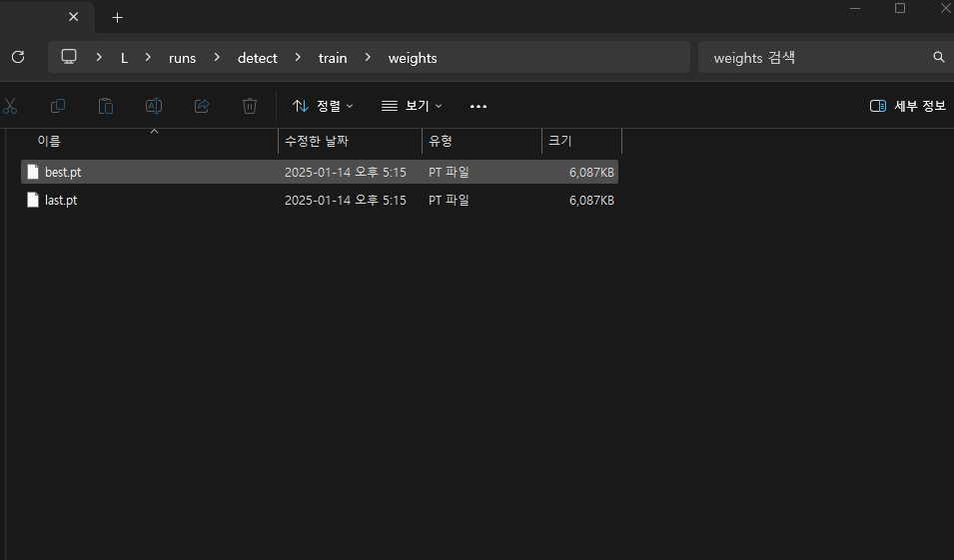Image resolution: width=954 pixels, height=560 pixels.
Task: Select the best.pt file name
Action: pyautogui.click(x=63, y=172)
